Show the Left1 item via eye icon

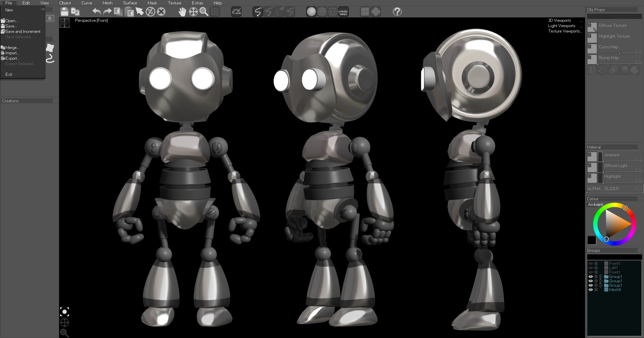click(x=590, y=268)
